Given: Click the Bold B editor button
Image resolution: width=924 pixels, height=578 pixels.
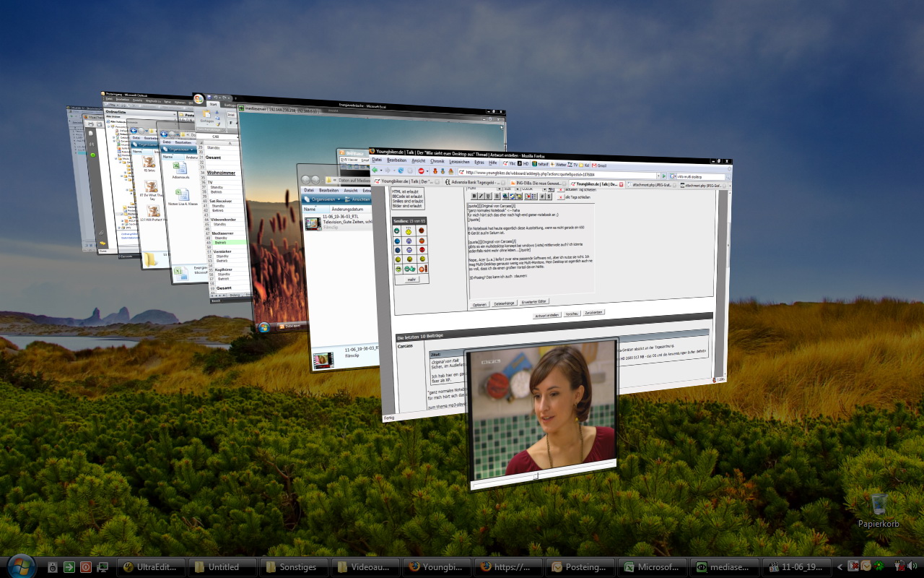Looking at the screenshot, I should pyautogui.click(x=474, y=197).
